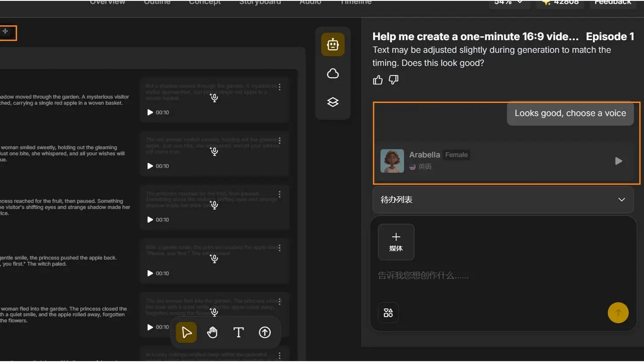
Task: Record voice for the 'shadow moved through the garden' clip
Action: [214, 98]
